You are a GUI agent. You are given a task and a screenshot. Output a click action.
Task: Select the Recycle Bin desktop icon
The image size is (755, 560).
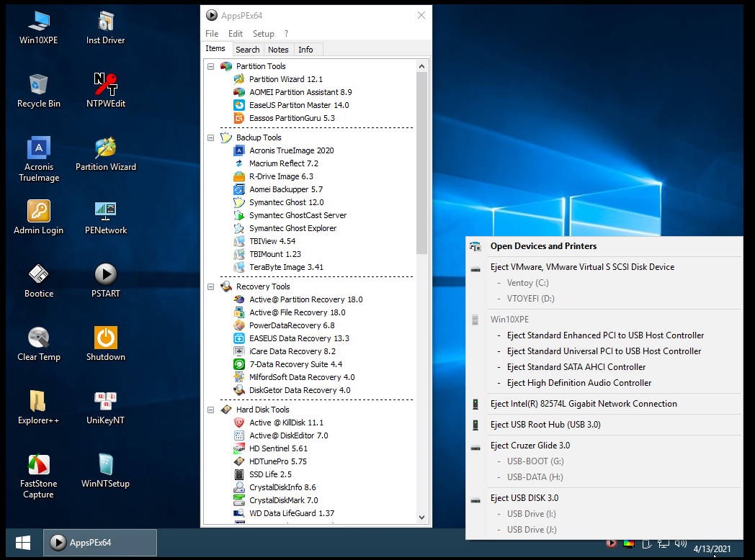click(38, 91)
